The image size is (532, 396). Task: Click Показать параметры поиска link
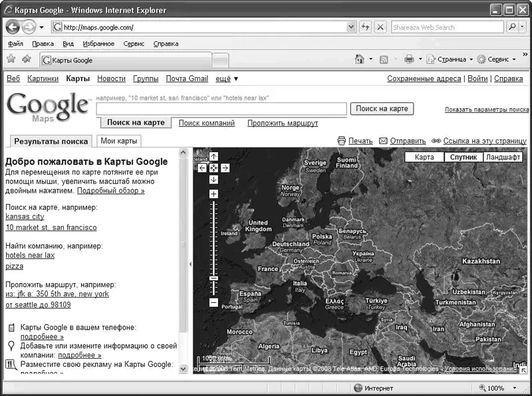coord(487,110)
